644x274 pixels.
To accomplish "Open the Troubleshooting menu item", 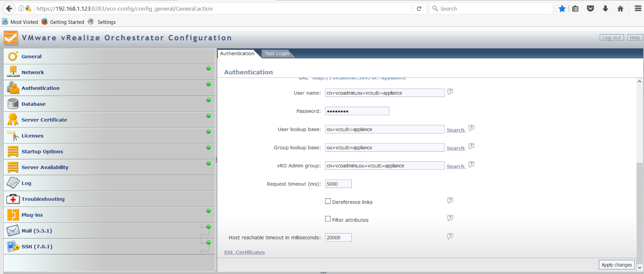I will tap(109, 199).
